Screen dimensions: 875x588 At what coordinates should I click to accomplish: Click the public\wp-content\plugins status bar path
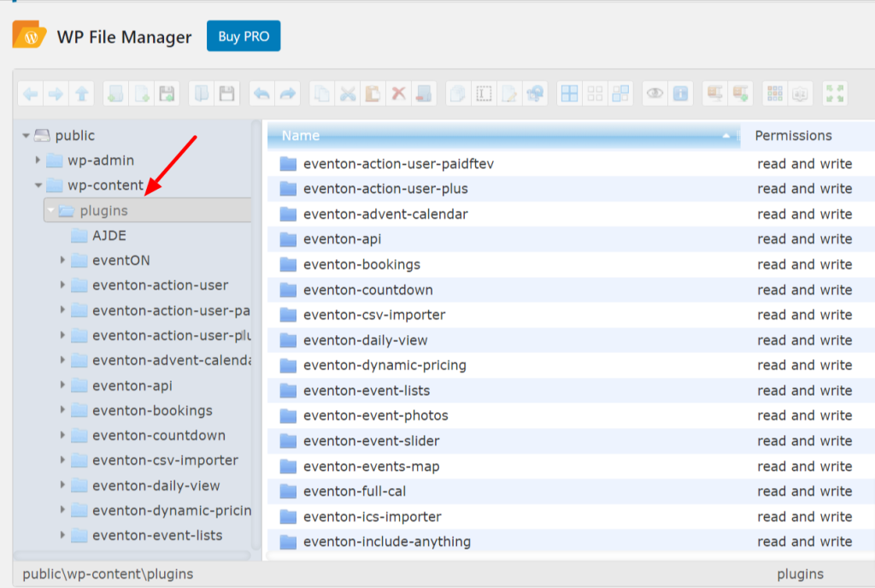tap(108, 574)
